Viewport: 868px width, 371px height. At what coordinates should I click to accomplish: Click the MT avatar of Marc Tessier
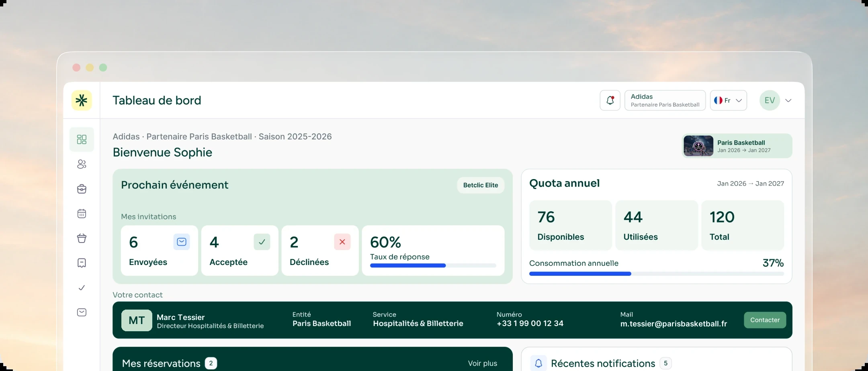pyautogui.click(x=137, y=320)
